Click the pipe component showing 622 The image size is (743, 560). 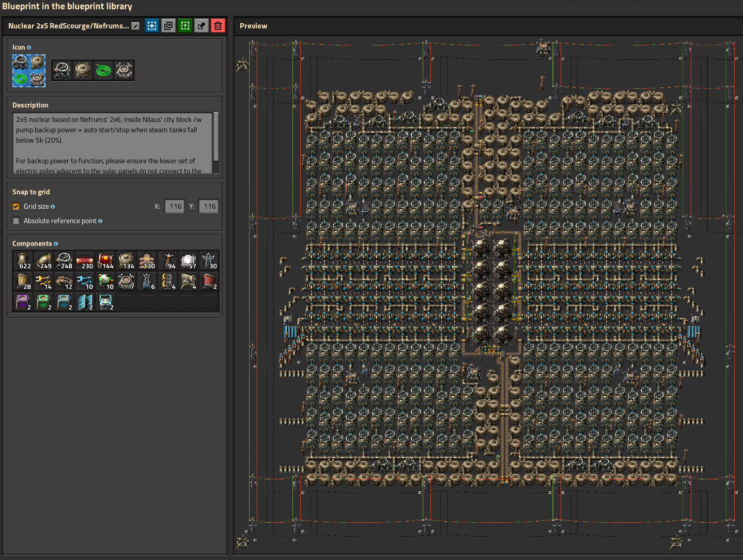click(x=23, y=261)
